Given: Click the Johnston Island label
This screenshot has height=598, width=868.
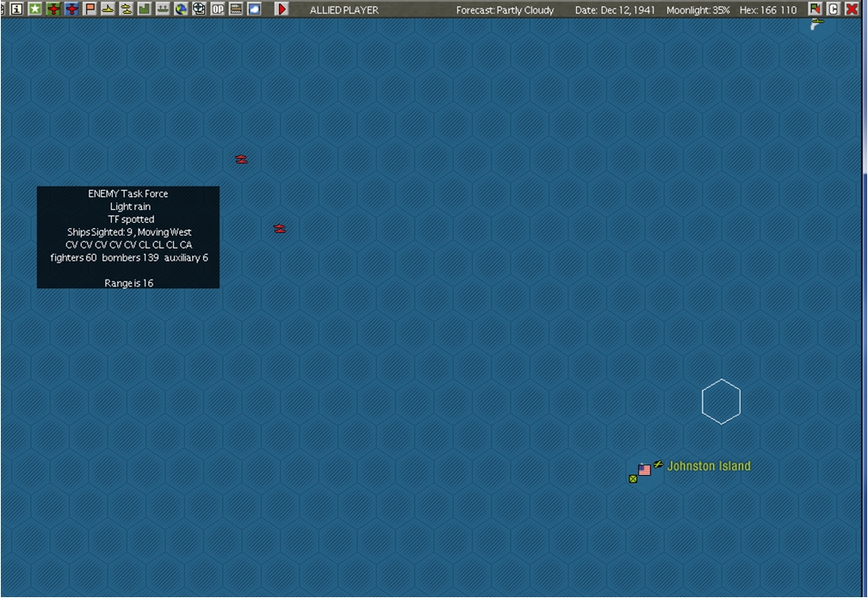Looking at the screenshot, I should click(709, 465).
